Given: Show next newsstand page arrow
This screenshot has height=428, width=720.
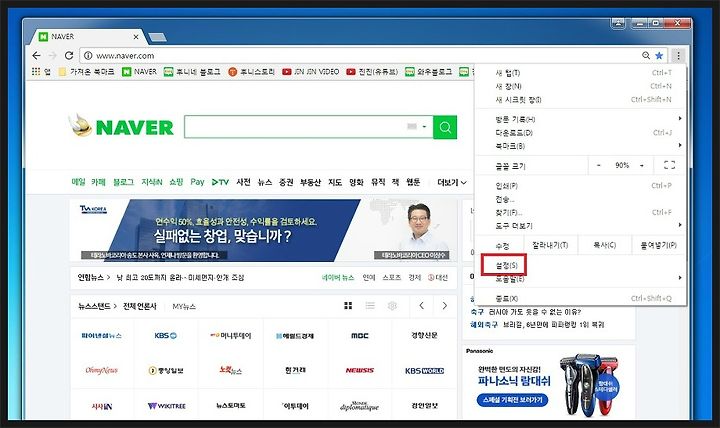Looking at the screenshot, I should point(444,305).
